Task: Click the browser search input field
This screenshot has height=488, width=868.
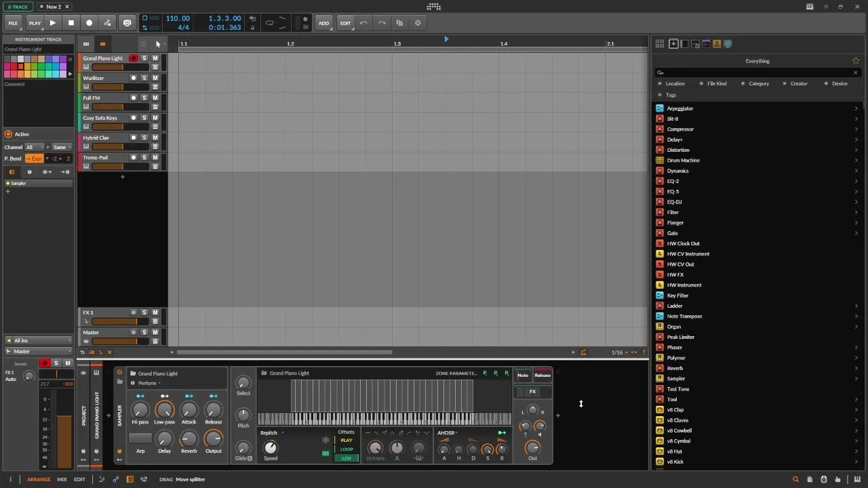Action: coord(757,73)
